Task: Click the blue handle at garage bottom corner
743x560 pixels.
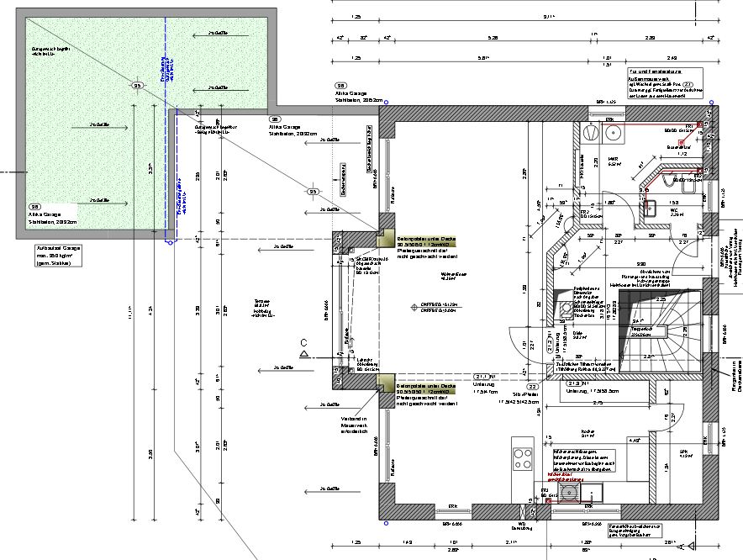Action: point(171,243)
